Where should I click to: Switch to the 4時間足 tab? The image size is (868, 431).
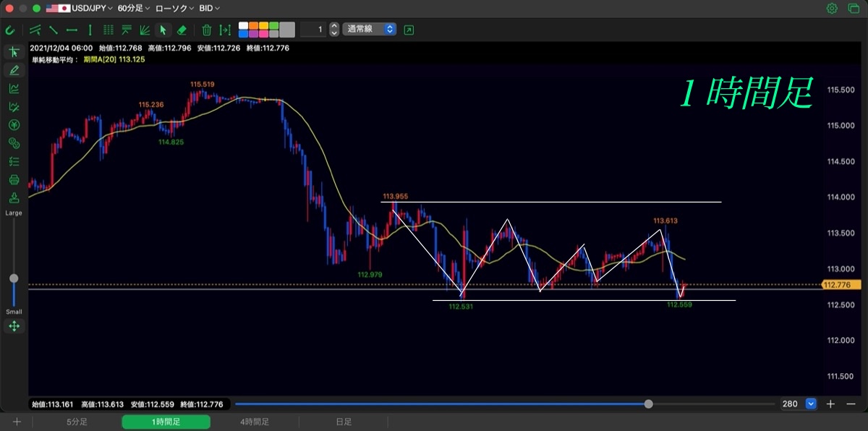255,422
